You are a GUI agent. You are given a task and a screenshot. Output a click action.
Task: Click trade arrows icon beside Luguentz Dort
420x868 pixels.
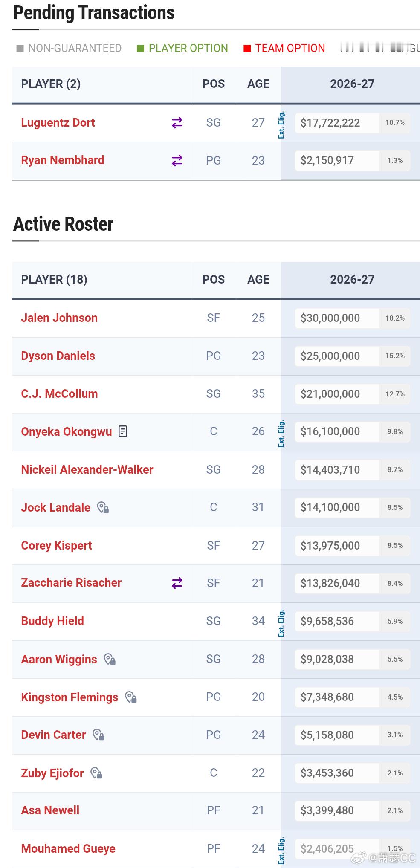[177, 123]
